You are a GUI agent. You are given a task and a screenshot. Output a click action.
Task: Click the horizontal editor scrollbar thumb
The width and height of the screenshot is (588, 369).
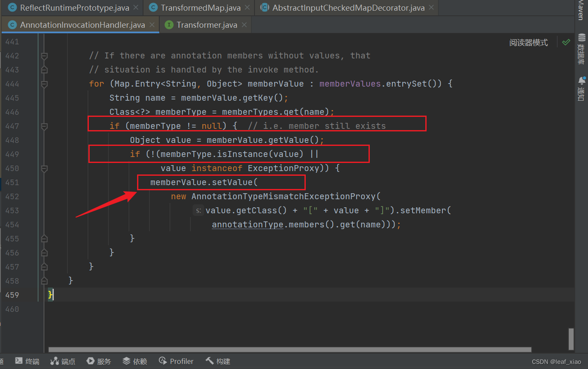pyautogui.click(x=290, y=349)
